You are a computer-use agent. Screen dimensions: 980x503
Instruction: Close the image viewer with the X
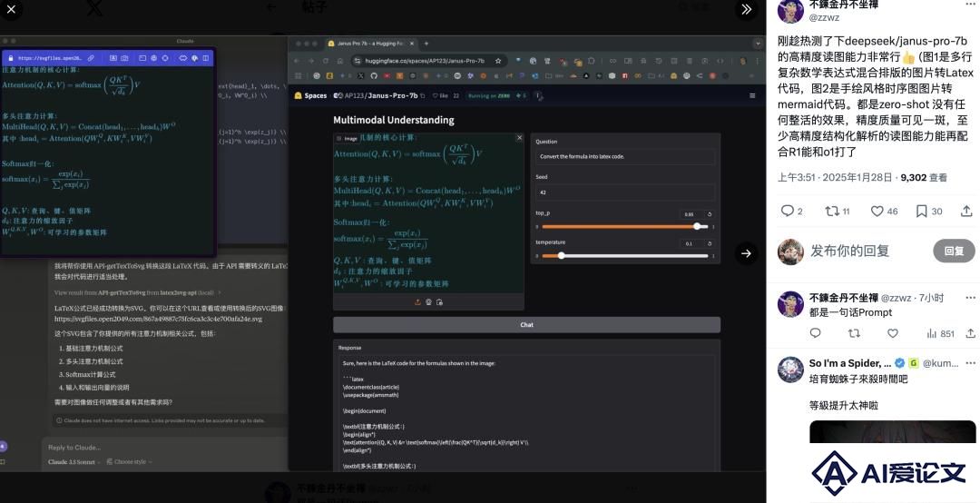pyautogui.click(x=11, y=9)
